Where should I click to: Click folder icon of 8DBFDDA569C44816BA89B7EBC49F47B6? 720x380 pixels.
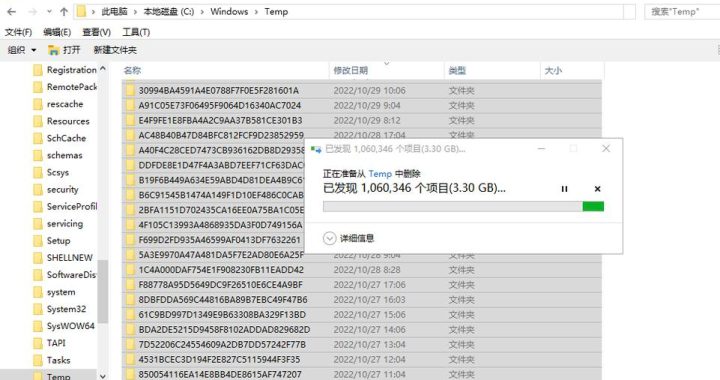(x=130, y=300)
